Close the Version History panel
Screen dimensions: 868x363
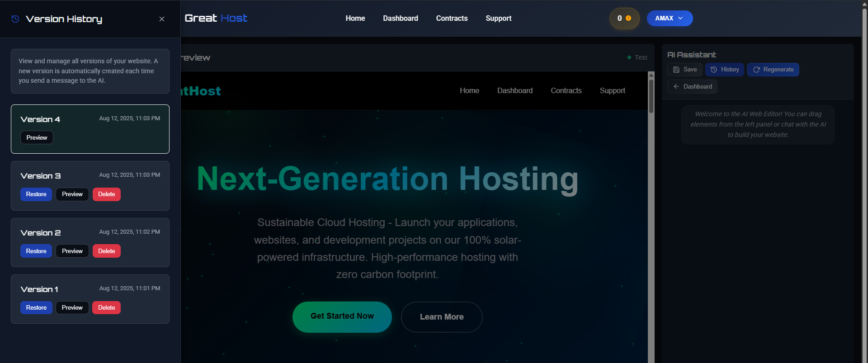[x=162, y=19]
